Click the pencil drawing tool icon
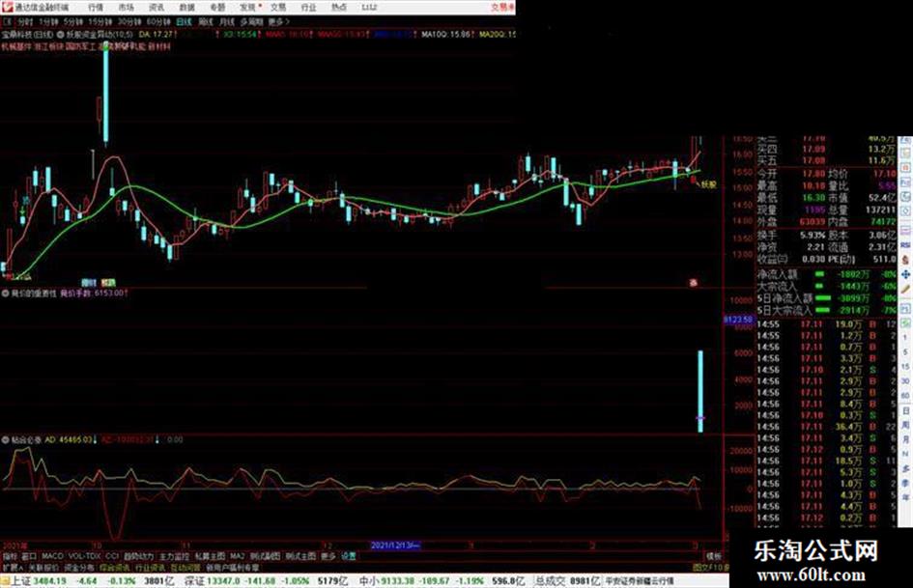Viewport: 913px width, 588px height. [x=905, y=289]
